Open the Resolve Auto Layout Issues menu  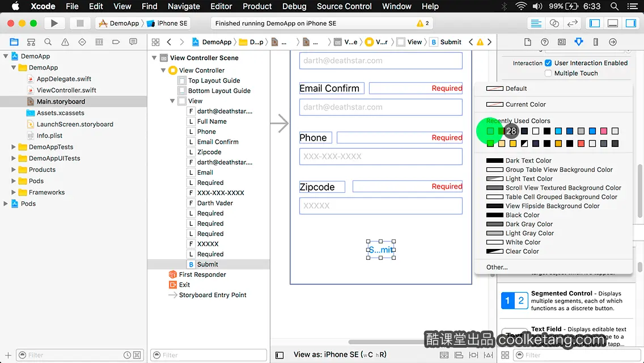click(488, 355)
